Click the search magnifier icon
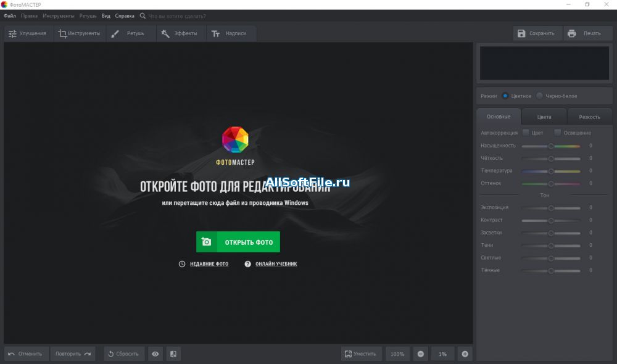 coord(143,16)
